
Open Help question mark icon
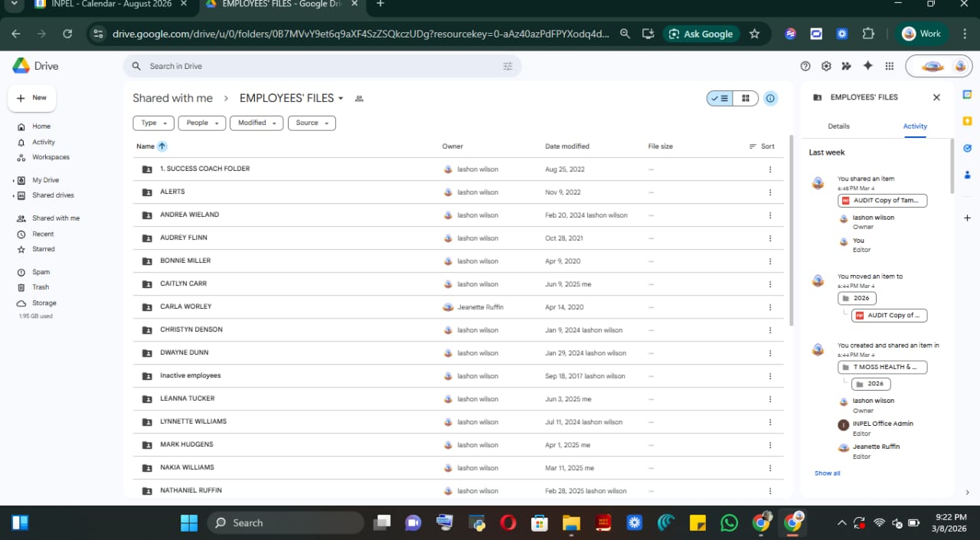[x=805, y=67]
